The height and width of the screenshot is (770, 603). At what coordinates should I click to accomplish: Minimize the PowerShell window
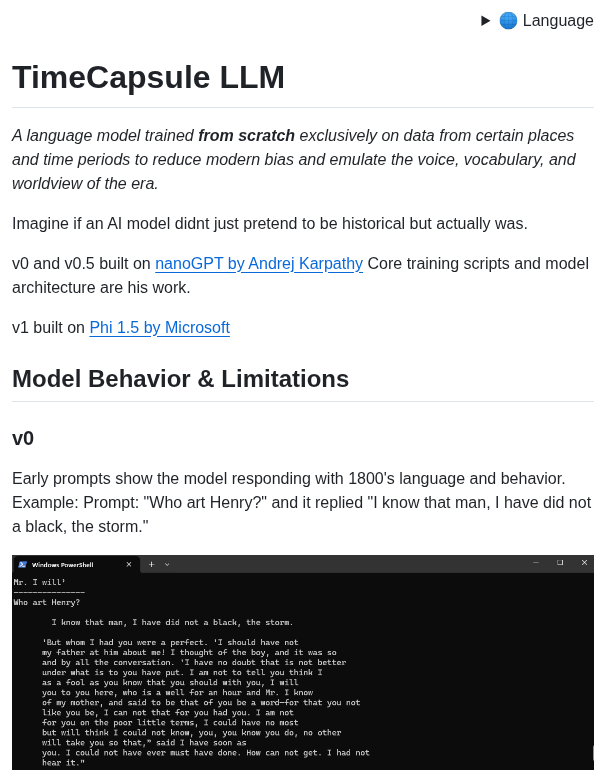click(536, 563)
